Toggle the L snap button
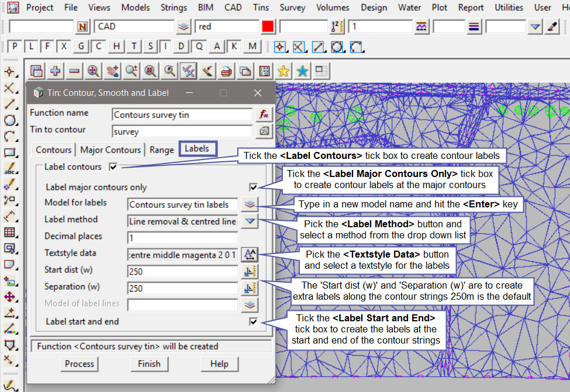 31,47
